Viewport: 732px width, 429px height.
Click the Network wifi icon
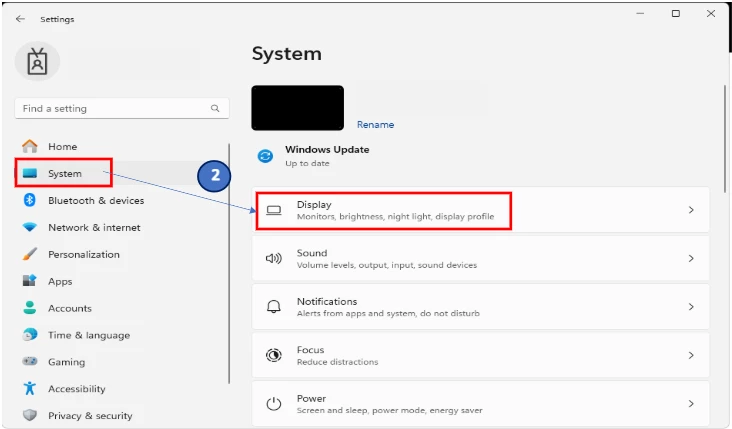click(30, 227)
